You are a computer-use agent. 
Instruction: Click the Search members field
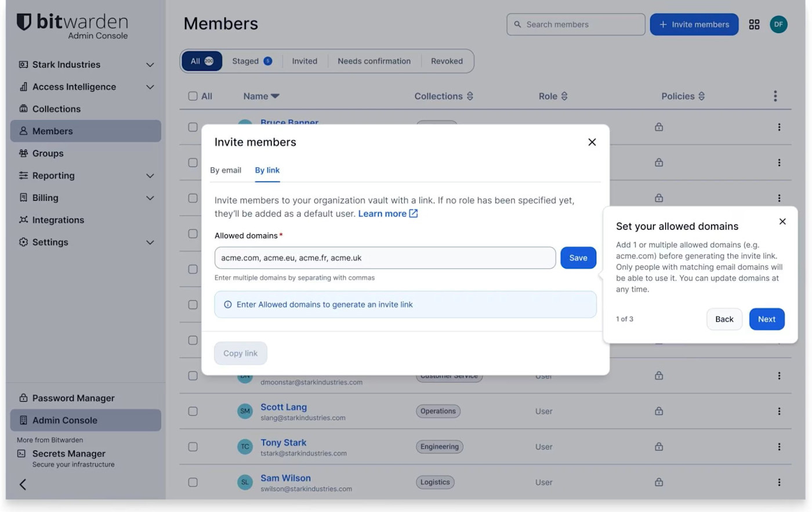point(576,24)
